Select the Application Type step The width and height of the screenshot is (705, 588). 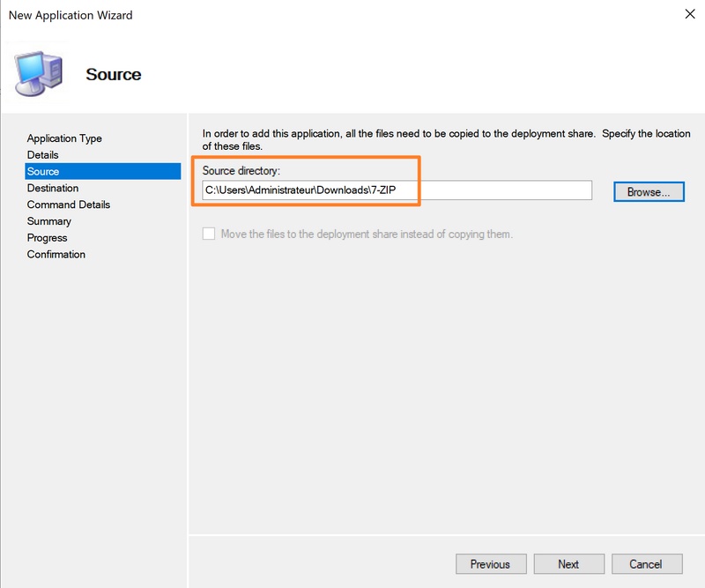[64, 138]
